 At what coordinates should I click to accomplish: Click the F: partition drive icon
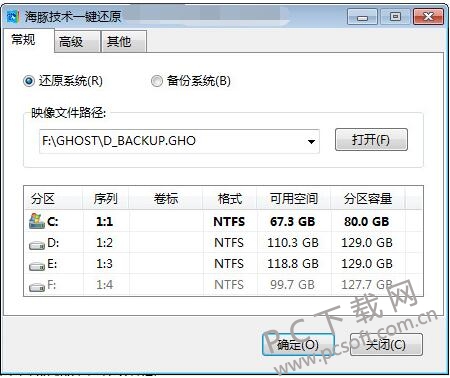point(37,287)
